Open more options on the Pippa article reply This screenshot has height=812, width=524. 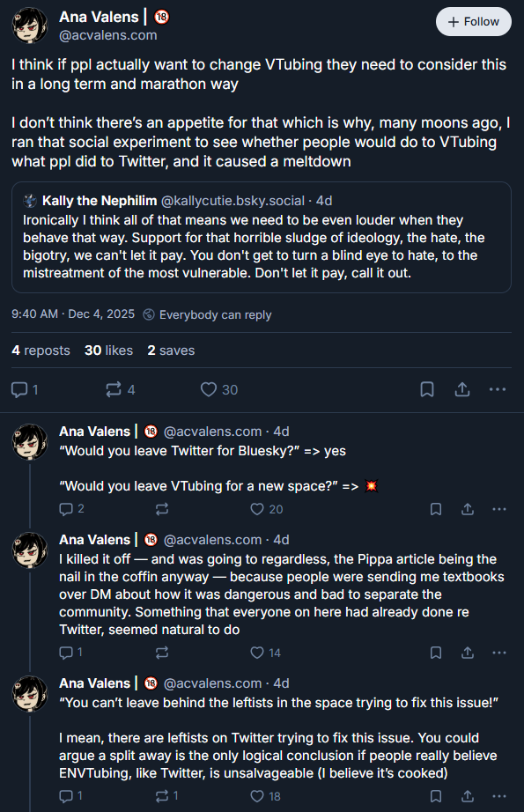[x=499, y=653]
